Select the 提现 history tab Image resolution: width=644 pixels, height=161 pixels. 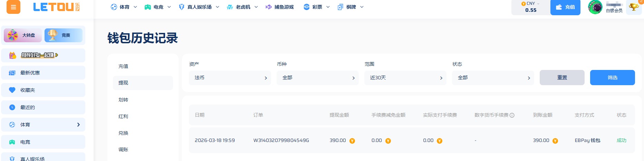143,83
